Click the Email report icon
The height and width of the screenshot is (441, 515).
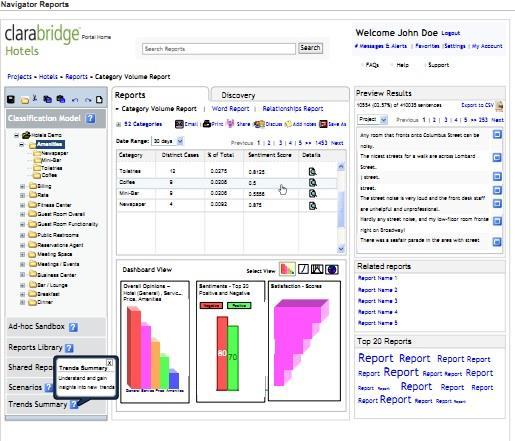(x=179, y=124)
